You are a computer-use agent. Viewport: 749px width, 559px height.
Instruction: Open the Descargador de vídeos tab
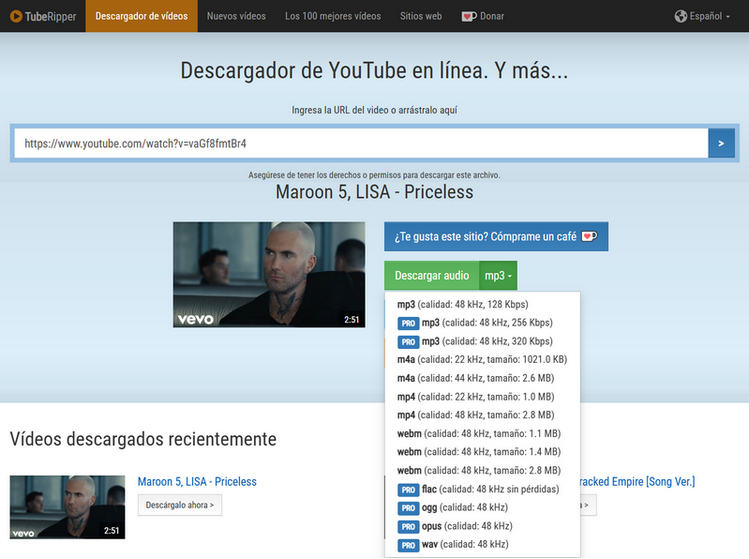click(141, 16)
